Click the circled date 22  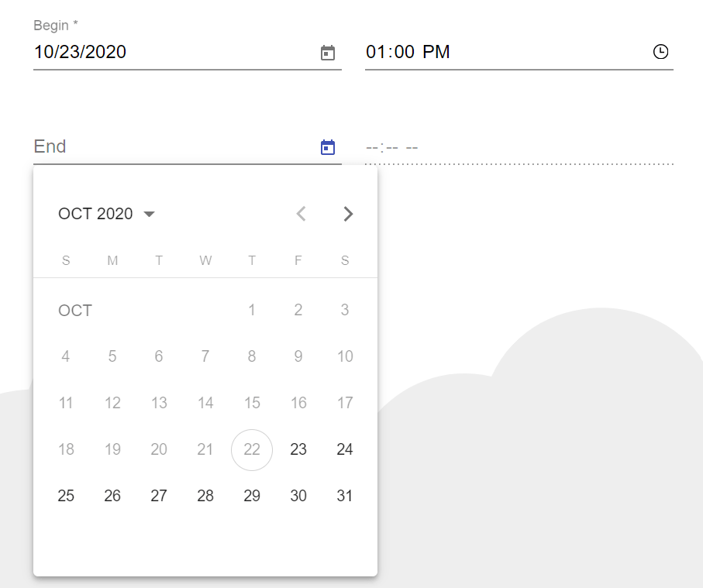[x=252, y=449]
